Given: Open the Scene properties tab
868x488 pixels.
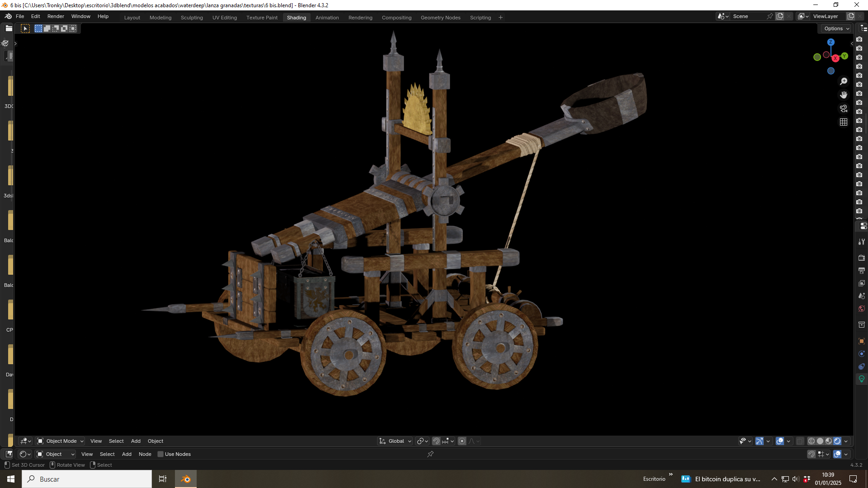Looking at the screenshot, I should (862, 296).
